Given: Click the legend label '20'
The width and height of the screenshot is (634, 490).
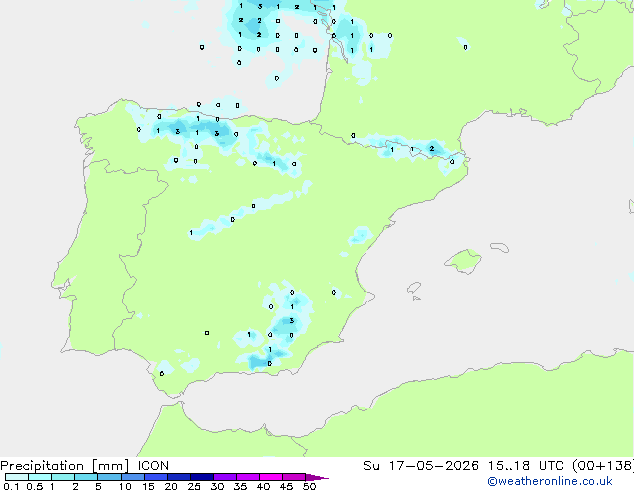Looking at the screenshot, I should pos(171,486).
